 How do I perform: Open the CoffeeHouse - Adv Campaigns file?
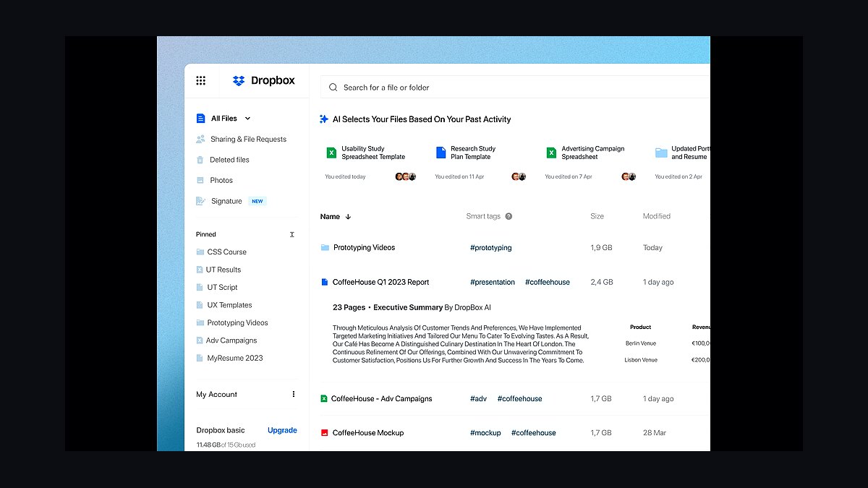point(381,398)
